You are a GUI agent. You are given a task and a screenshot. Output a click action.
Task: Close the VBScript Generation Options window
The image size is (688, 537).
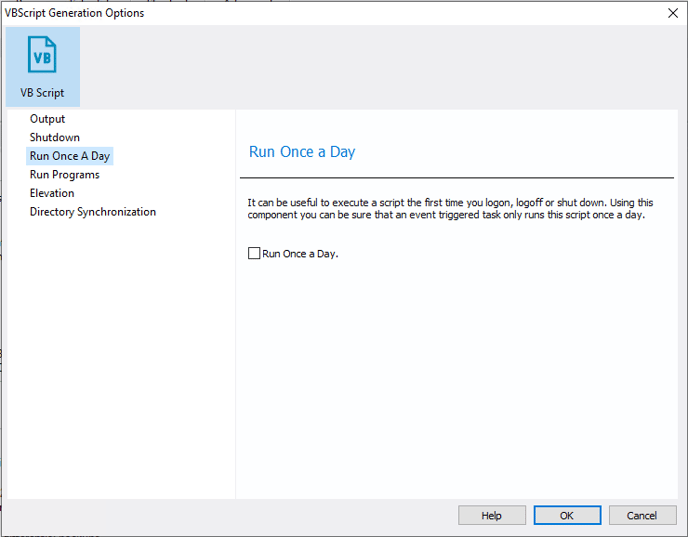[673, 13]
